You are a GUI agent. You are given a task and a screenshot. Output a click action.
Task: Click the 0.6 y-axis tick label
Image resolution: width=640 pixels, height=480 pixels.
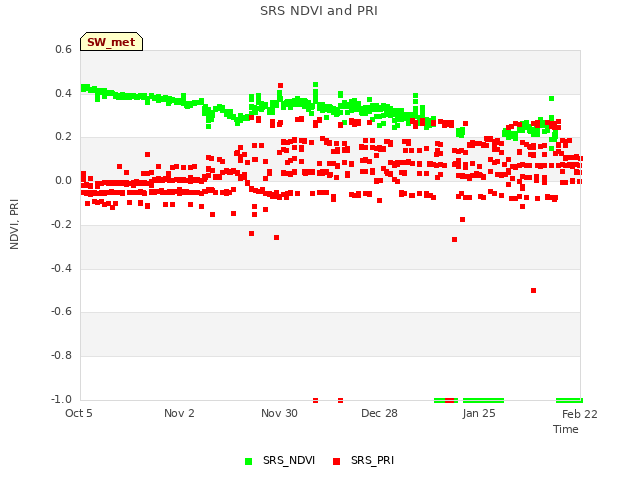(x=64, y=49)
